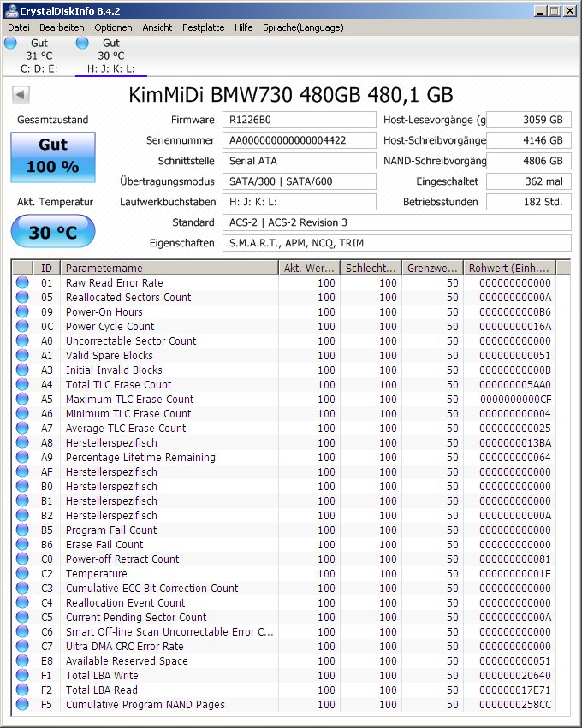Click status orb of Initial Invalid Blocks row
This screenshot has height=728, width=582.
click(x=22, y=370)
